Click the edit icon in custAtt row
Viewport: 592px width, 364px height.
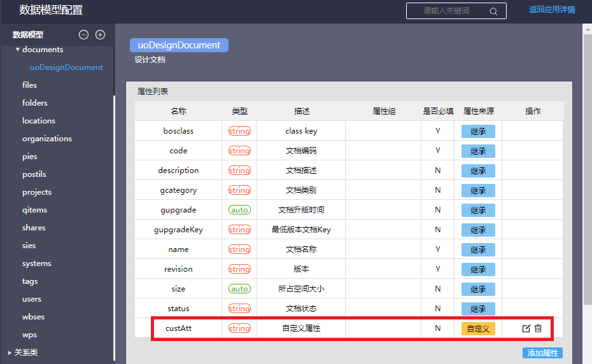tap(526, 328)
